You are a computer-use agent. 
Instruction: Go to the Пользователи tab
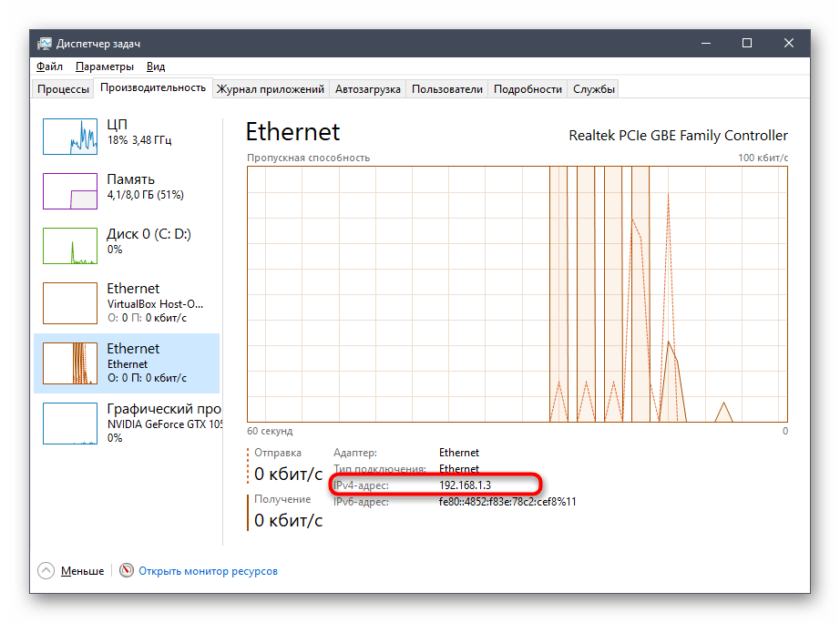(446, 89)
